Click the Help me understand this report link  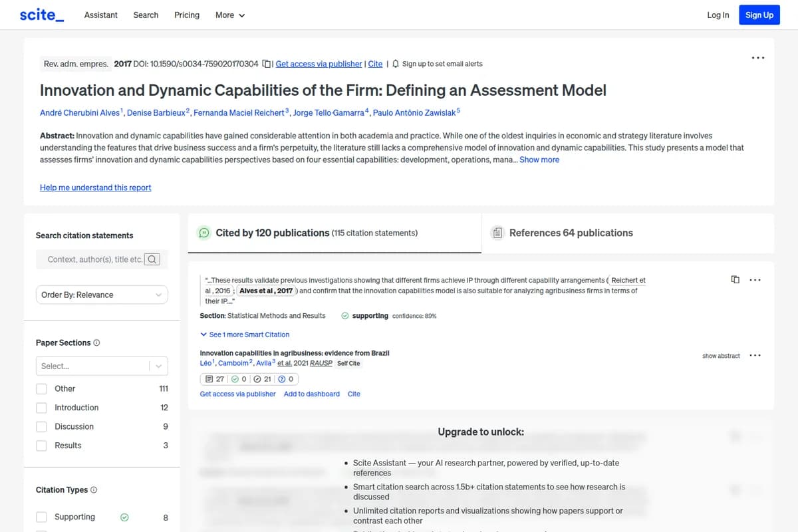95,188
